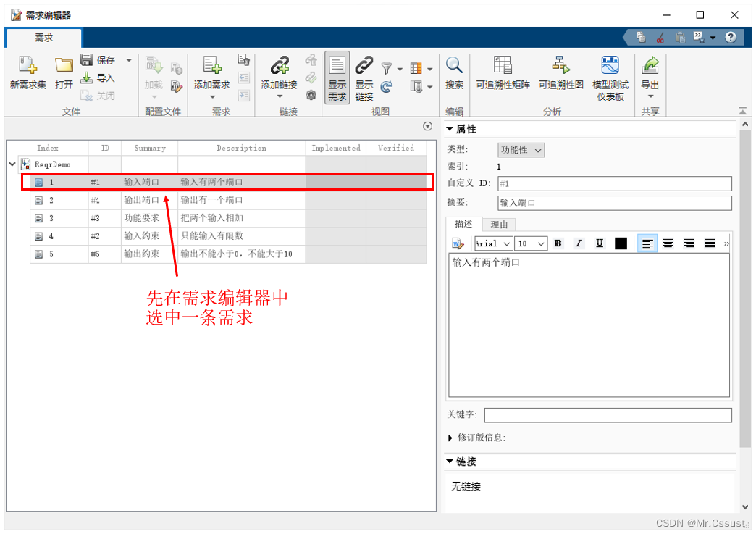This screenshot has width=756, height=534.
Task: Collapse the toolstrip ribbon
Action: pos(742,112)
